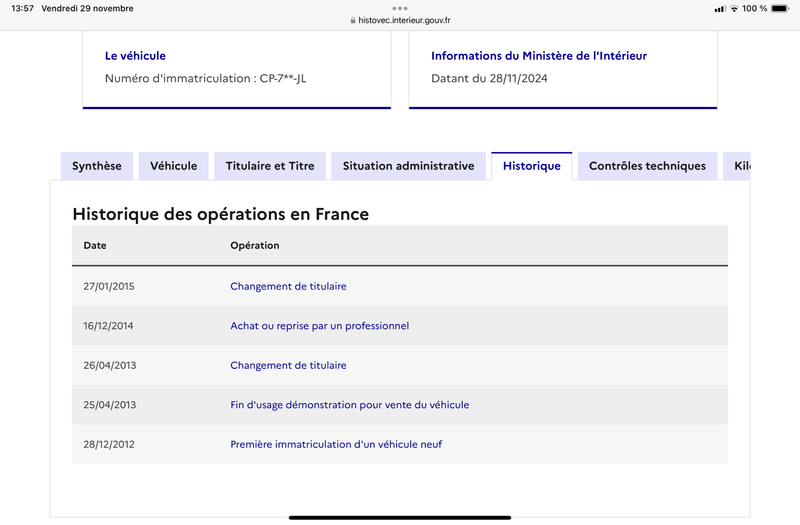Select the Historique tab

click(x=532, y=166)
